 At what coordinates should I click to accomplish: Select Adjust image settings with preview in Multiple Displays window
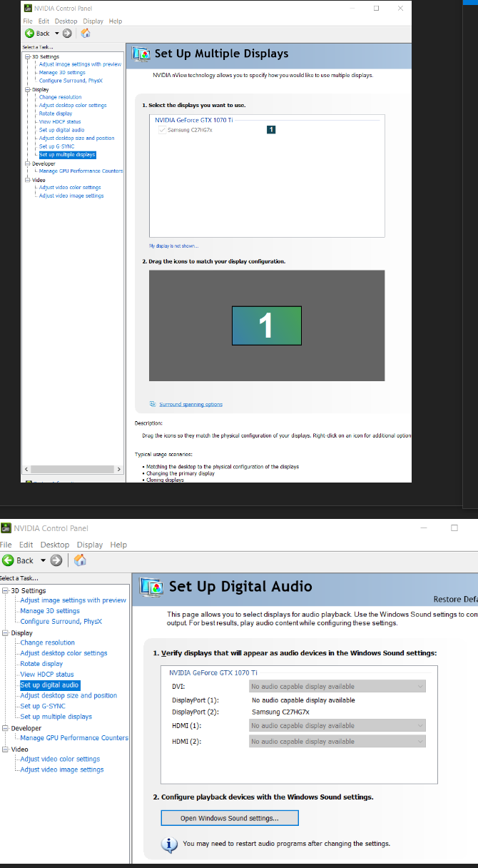(x=80, y=64)
